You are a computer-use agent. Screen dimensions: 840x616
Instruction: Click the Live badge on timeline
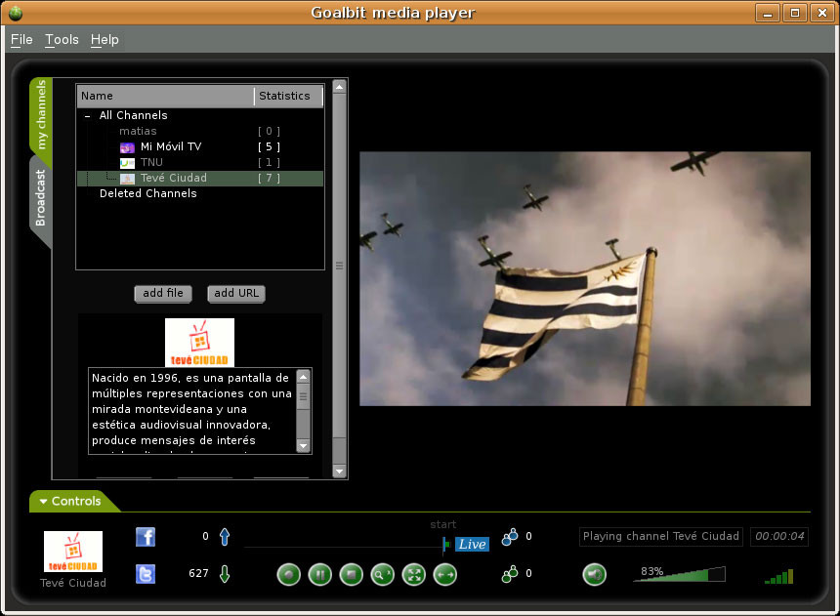[472, 544]
